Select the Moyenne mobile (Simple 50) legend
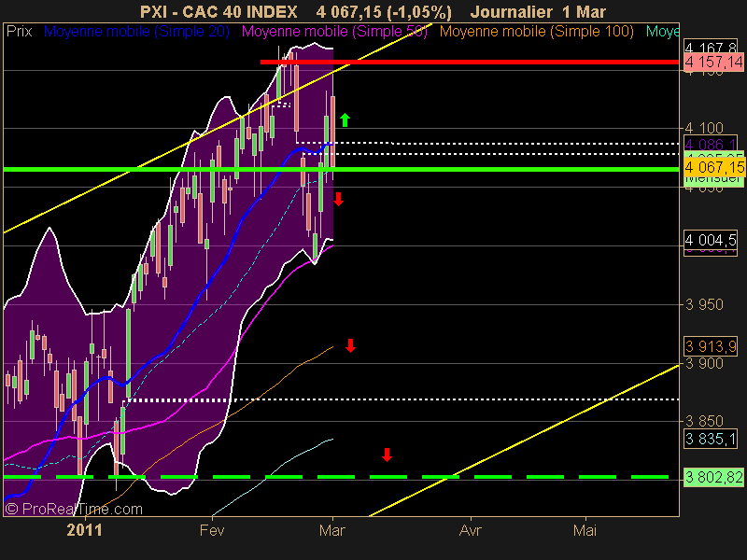The height and width of the screenshot is (560, 747). 334,32
